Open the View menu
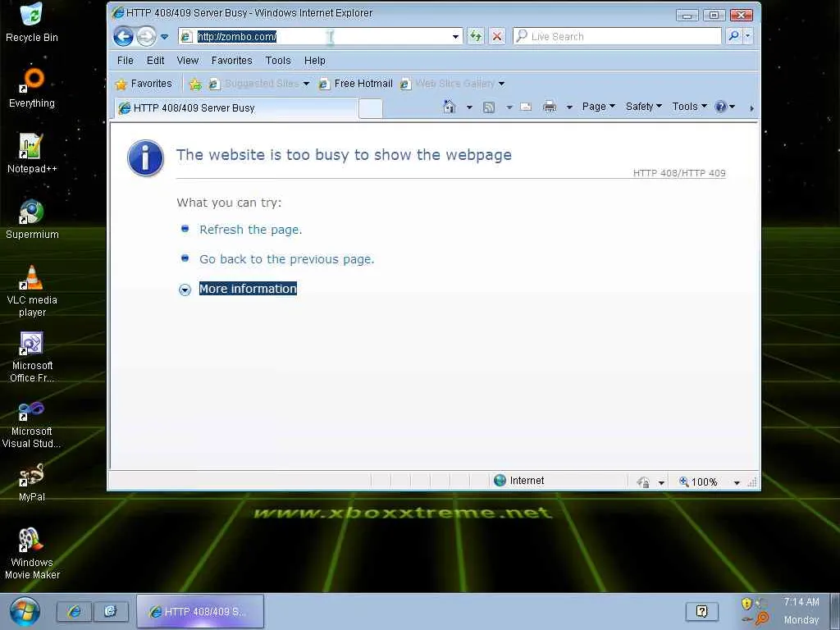 [x=188, y=61]
